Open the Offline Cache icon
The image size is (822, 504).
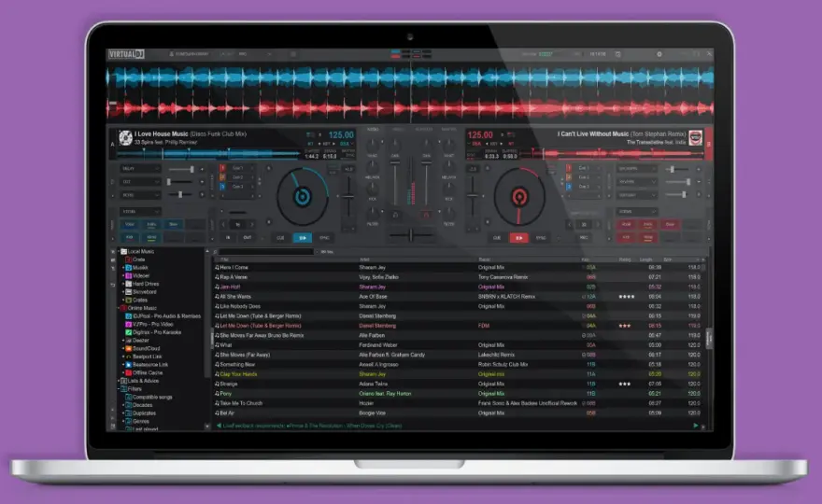pos(129,373)
